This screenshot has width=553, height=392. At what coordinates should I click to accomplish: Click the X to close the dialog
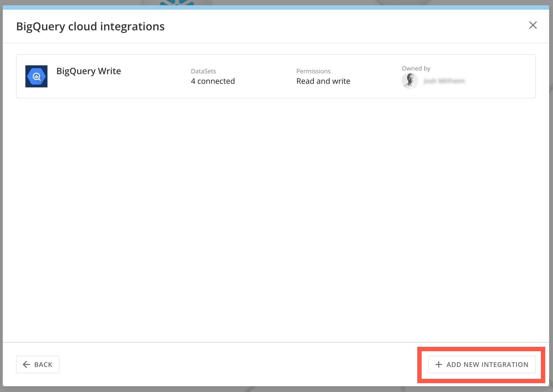pyautogui.click(x=533, y=25)
